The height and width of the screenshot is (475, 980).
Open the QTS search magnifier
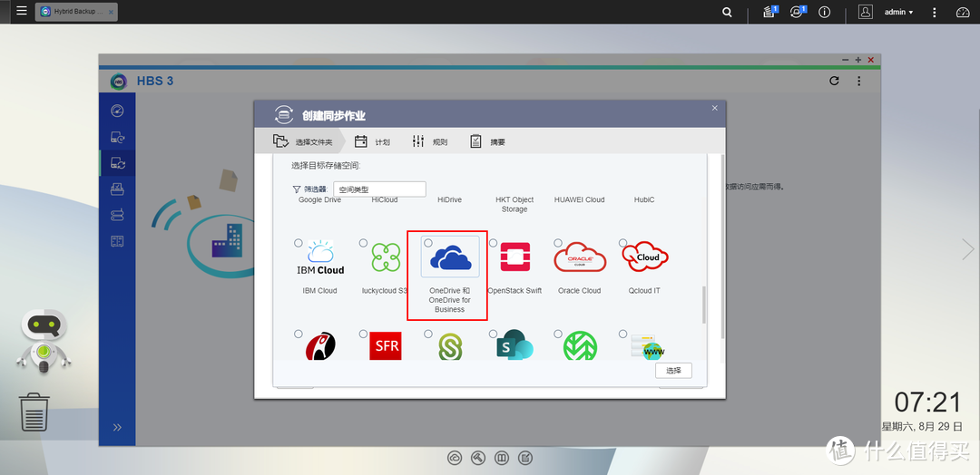point(727,12)
